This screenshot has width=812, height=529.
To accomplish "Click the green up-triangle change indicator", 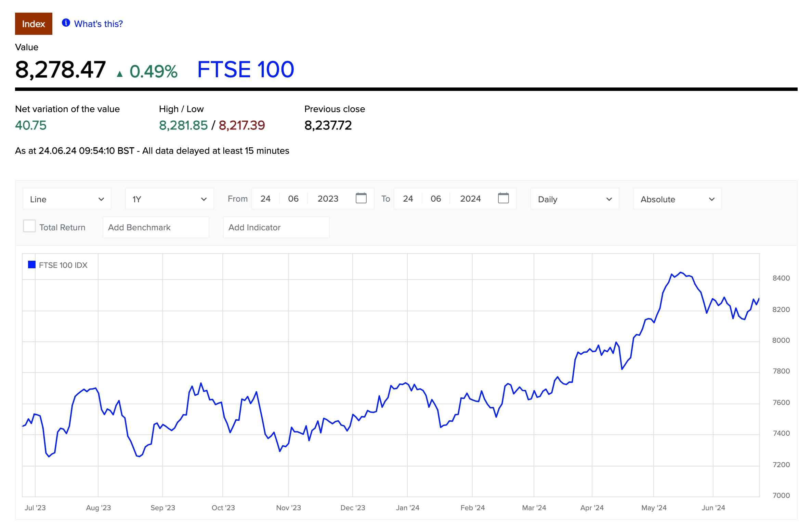I will 119,74.
